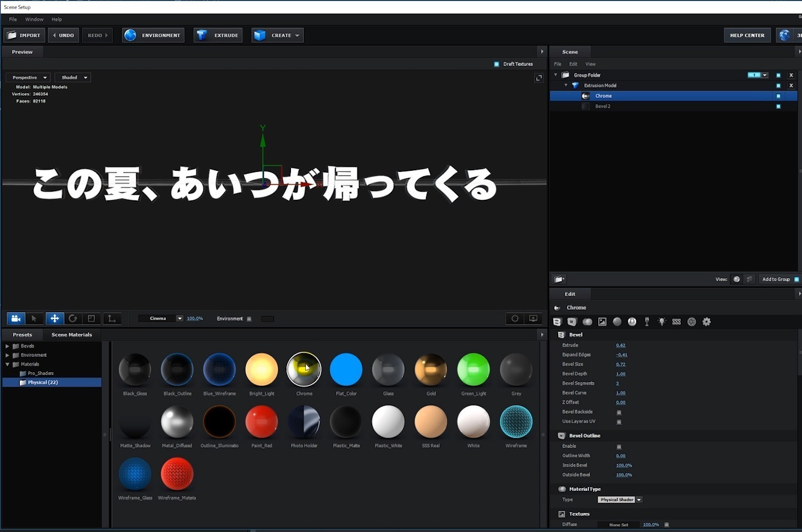Viewport: 802px width, 532px height.
Task: Open the SSS settings icon
Action: (x=676, y=322)
